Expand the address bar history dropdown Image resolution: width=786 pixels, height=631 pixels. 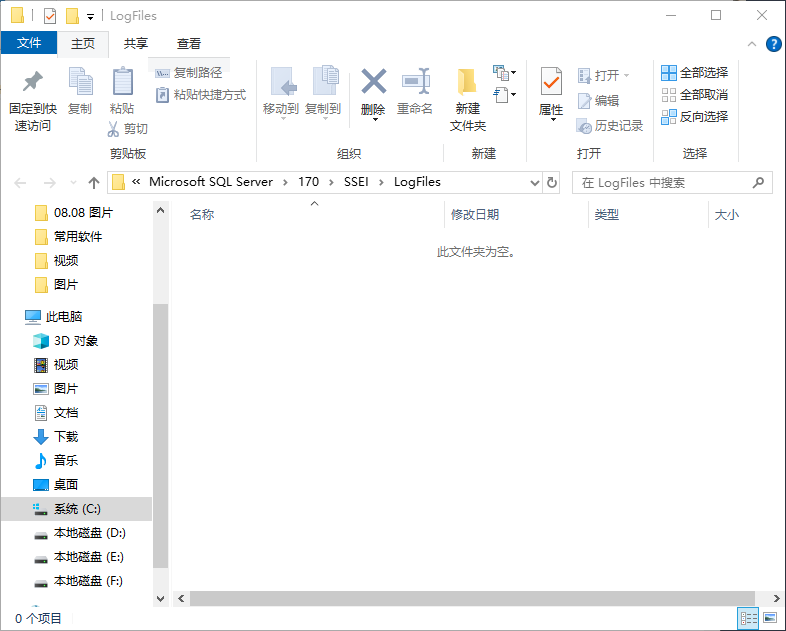point(535,183)
